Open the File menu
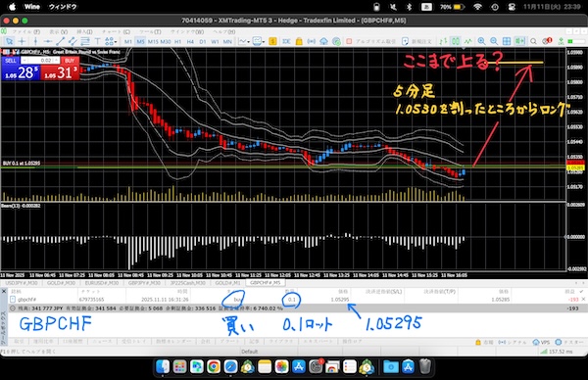588x380 pixels. pos(25,32)
